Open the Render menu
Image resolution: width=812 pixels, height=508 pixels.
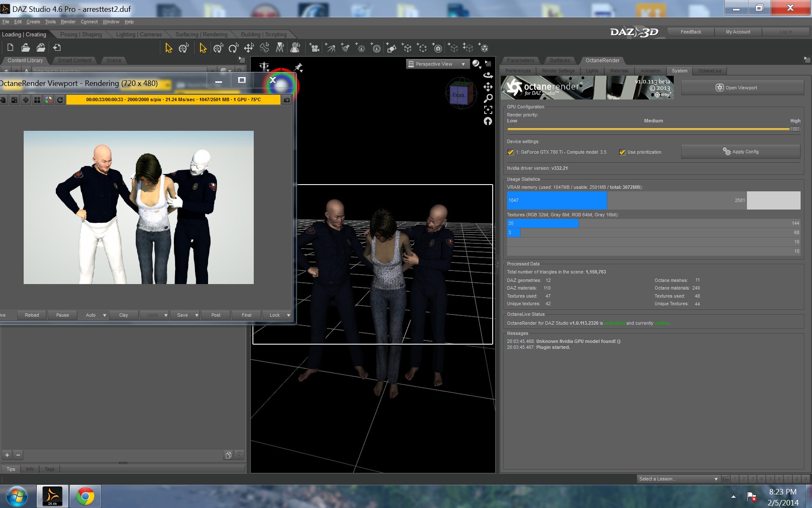[68, 22]
